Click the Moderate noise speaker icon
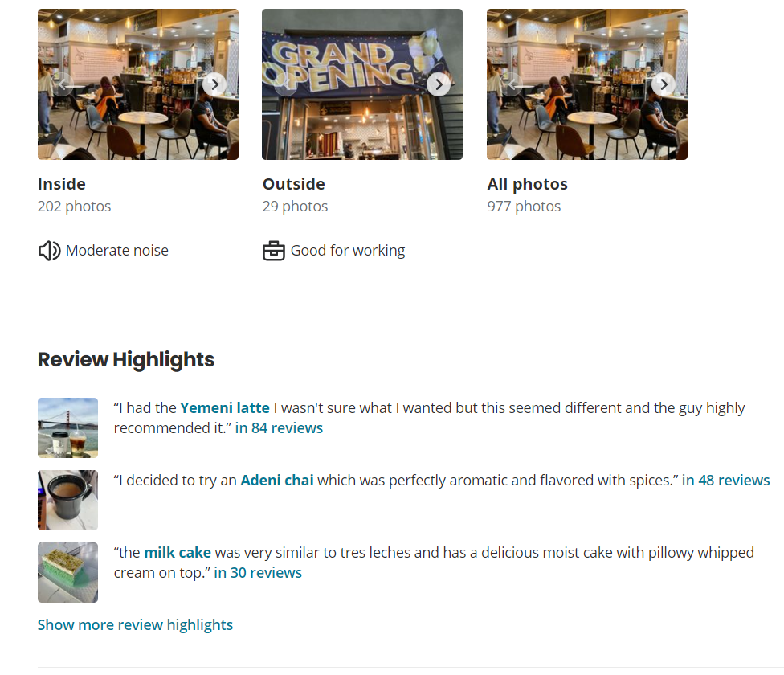 pyautogui.click(x=50, y=251)
